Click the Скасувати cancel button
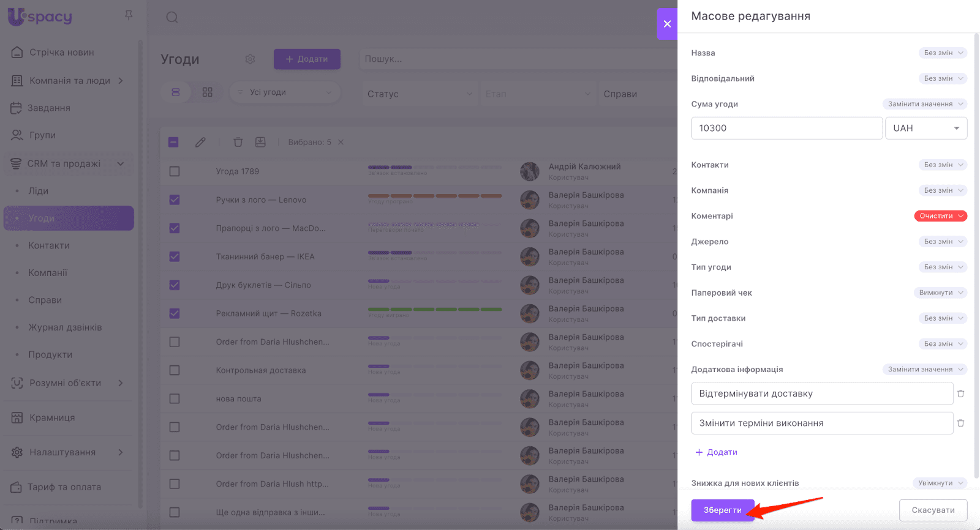This screenshot has width=980, height=530. pos(932,510)
